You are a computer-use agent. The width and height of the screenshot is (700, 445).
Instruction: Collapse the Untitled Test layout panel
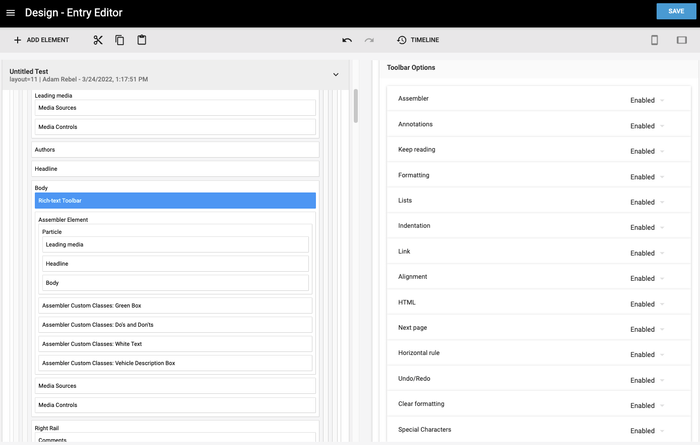336,74
